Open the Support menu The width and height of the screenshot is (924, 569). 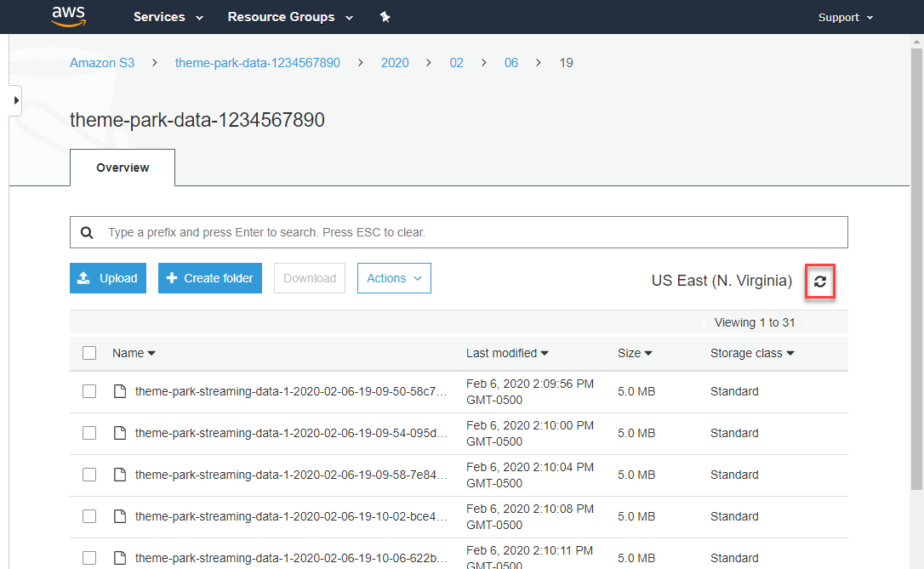(845, 18)
